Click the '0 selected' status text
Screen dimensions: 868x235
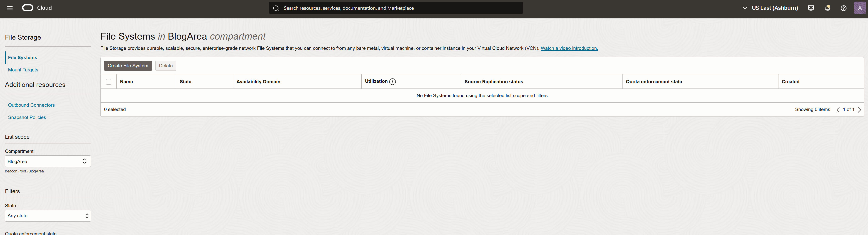[115, 110]
